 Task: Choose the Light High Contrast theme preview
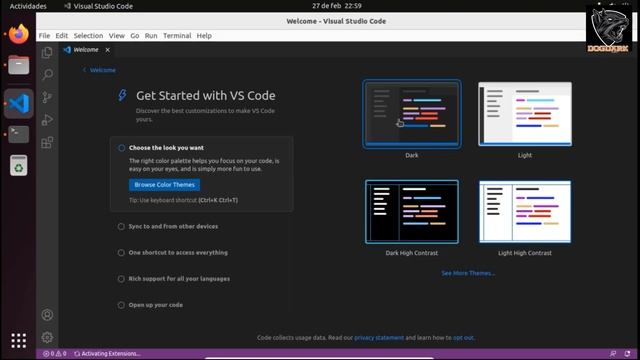(525, 211)
